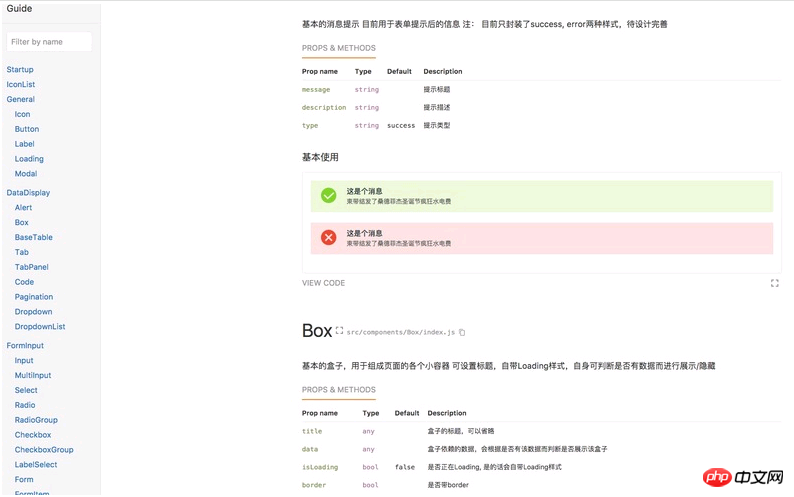Open the Input component docs

24,361
